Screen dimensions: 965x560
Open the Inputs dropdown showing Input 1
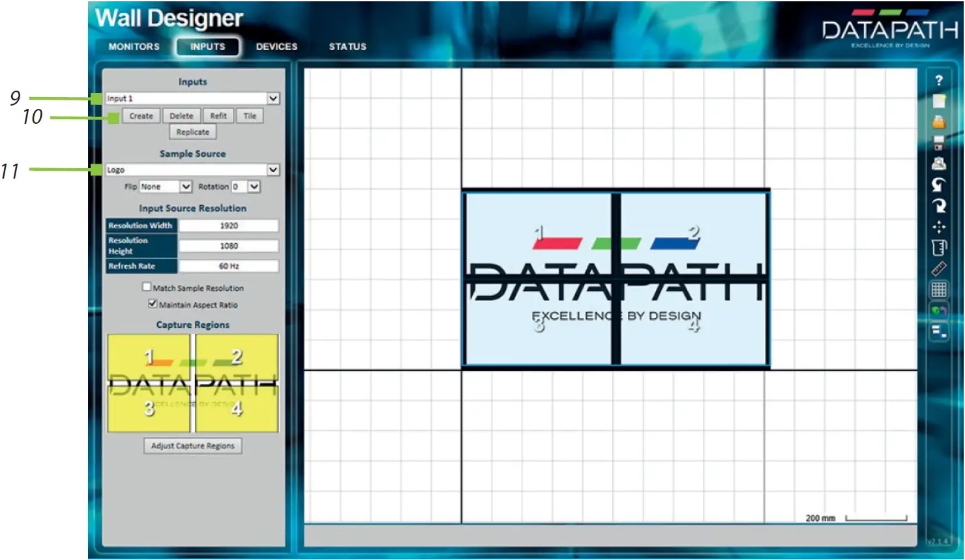point(193,98)
